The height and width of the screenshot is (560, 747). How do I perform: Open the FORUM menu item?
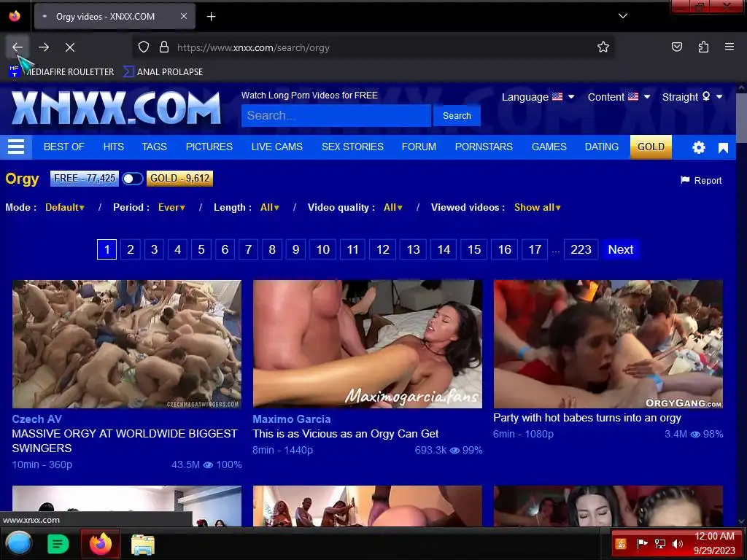(419, 147)
